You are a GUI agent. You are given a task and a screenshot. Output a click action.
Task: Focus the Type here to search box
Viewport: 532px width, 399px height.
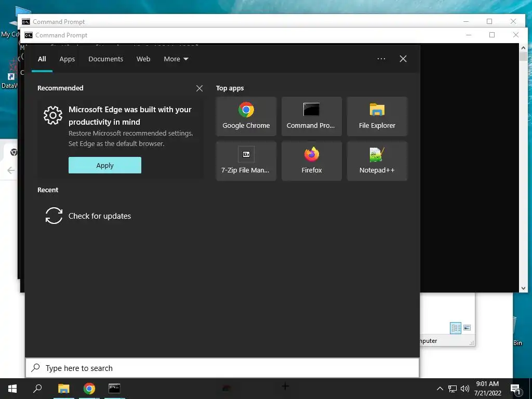click(x=222, y=368)
